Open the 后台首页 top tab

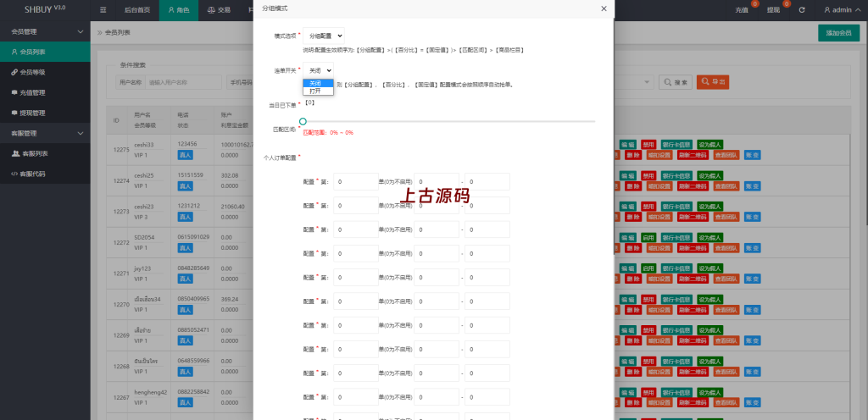click(137, 10)
